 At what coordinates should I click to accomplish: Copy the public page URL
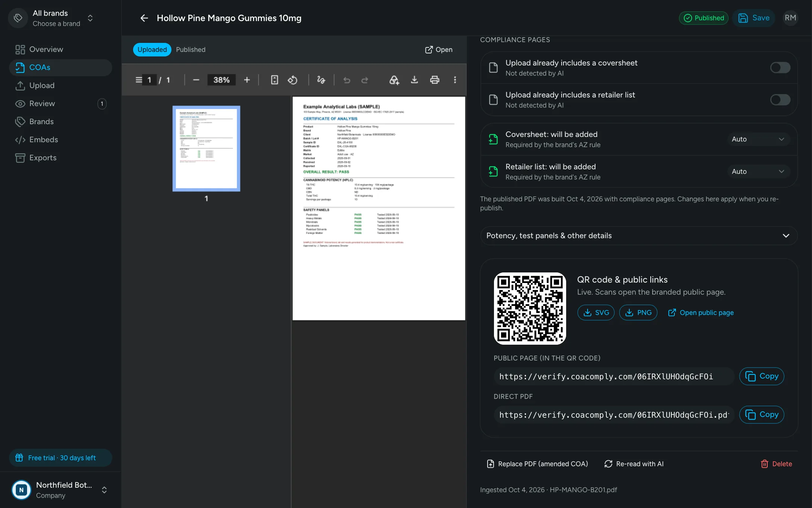(762, 376)
